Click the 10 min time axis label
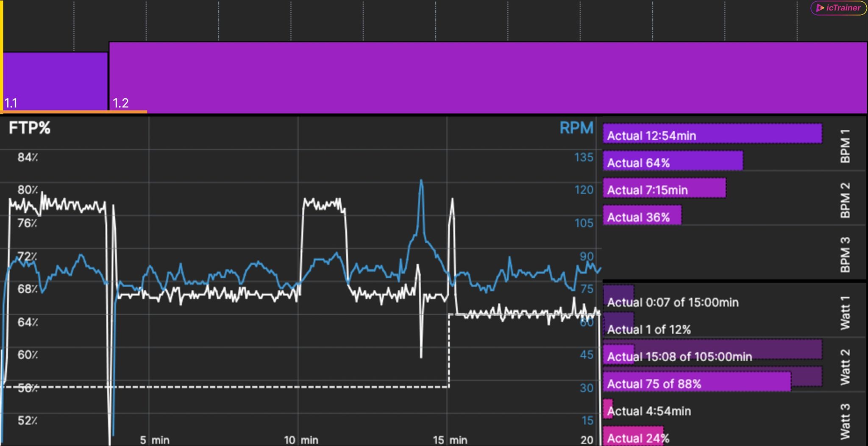Image resolution: width=868 pixels, height=446 pixels. pyautogui.click(x=301, y=440)
